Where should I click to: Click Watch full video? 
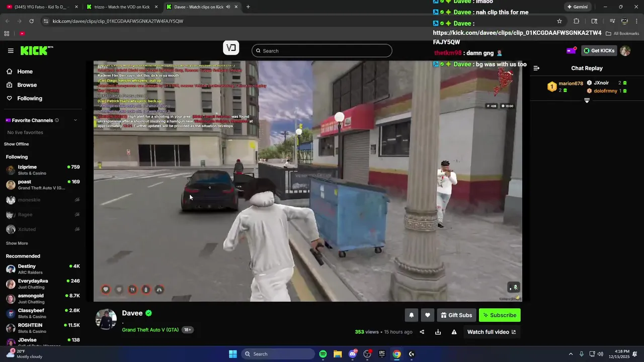492,332
